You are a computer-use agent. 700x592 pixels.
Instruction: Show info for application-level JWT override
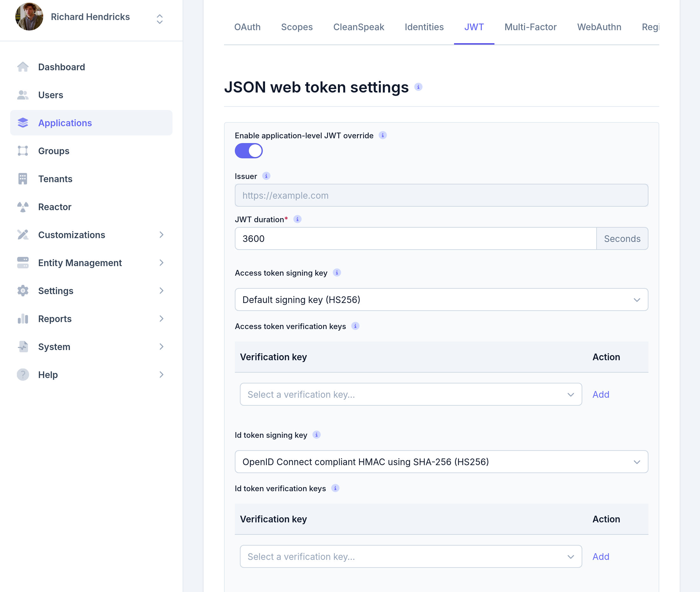coord(382,135)
